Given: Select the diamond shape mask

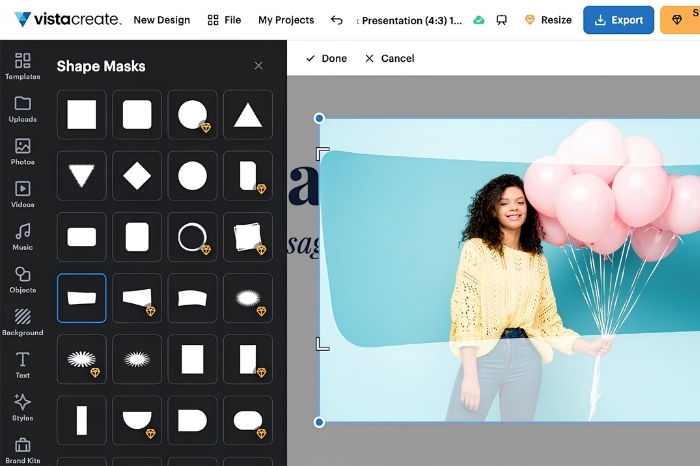Looking at the screenshot, I should (137, 176).
